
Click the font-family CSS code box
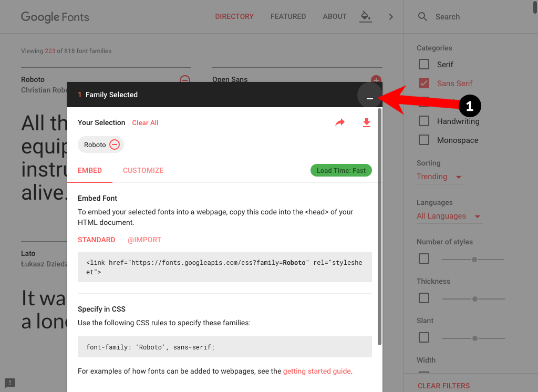[225, 347]
